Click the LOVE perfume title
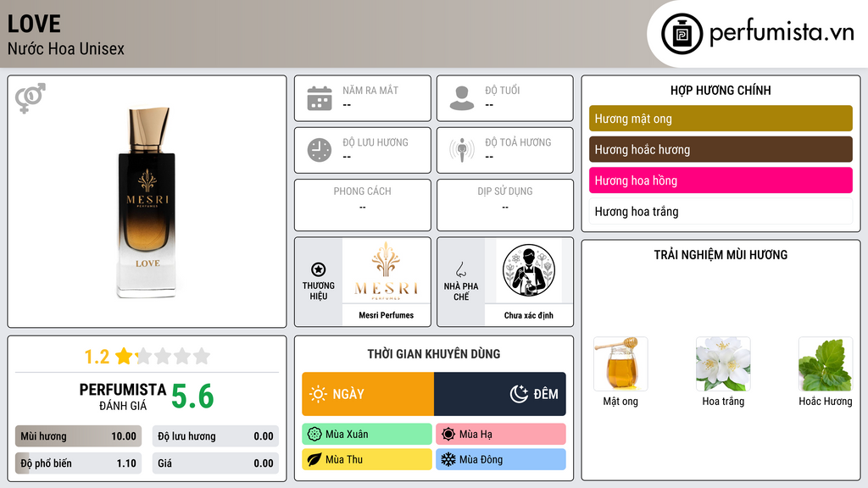This screenshot has width=868, height=488. coord(34,24)
